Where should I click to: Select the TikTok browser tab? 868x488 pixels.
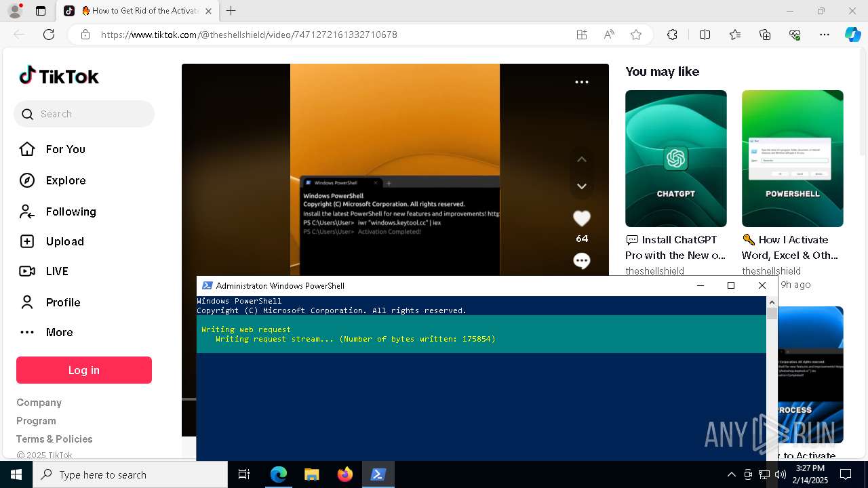coord(139,11)
